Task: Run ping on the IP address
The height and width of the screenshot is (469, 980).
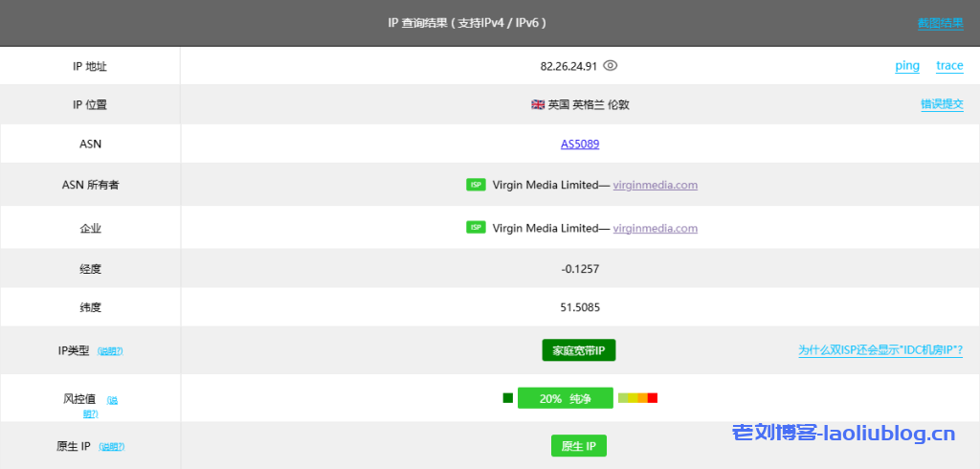Action: click(906, 66)
